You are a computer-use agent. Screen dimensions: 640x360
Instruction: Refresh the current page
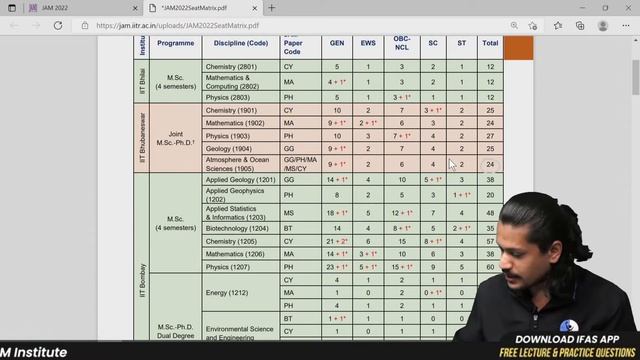(58, 26)
